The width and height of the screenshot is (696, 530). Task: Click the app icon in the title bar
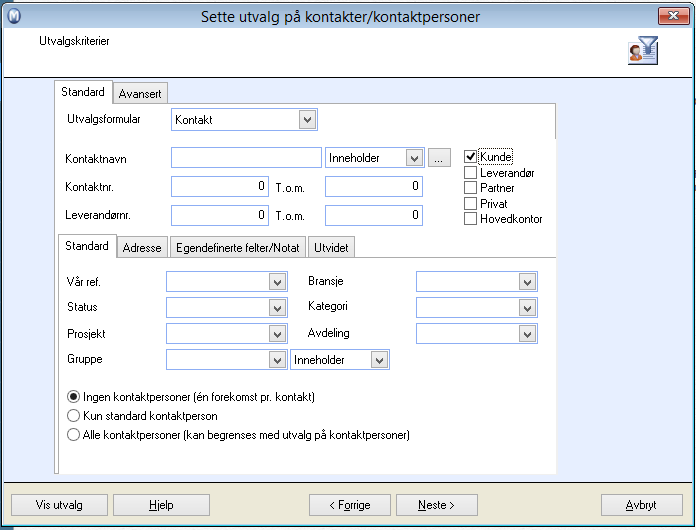13,16
